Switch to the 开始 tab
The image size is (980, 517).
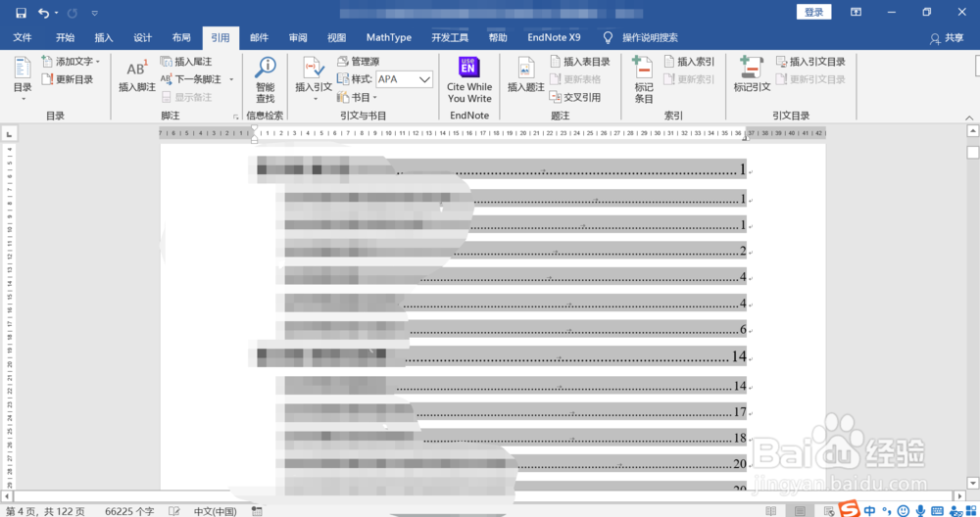pos(65,37)
